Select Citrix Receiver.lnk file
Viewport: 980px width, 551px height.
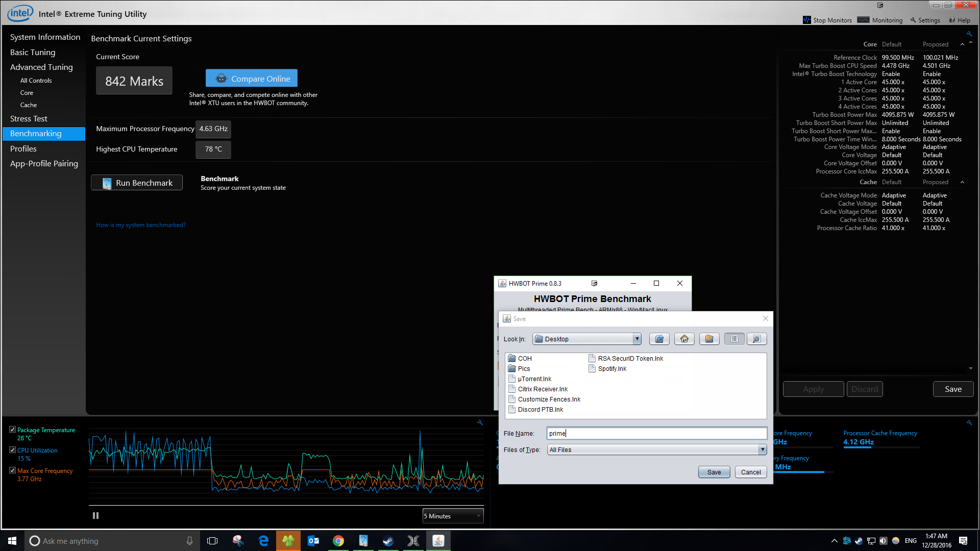pyautogui.click(x=538, y=389)
